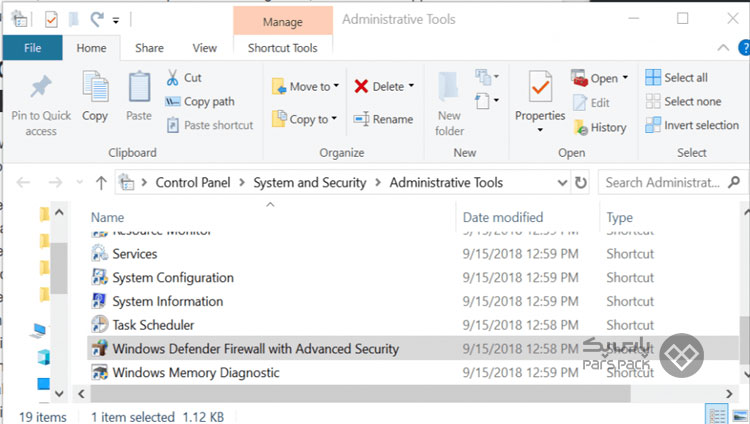Go back with the Back arrow

[x=23, y=182]
